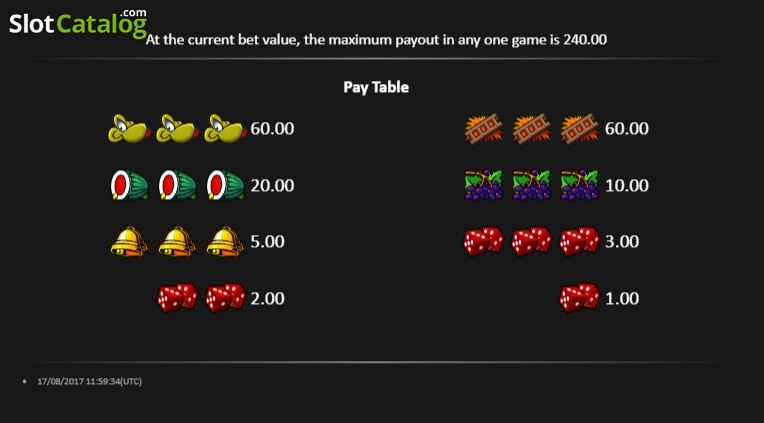Select the 17/08/2017 timestamp text
The height and width of the screenshot is (423, 764).
(x=90, y=381)
